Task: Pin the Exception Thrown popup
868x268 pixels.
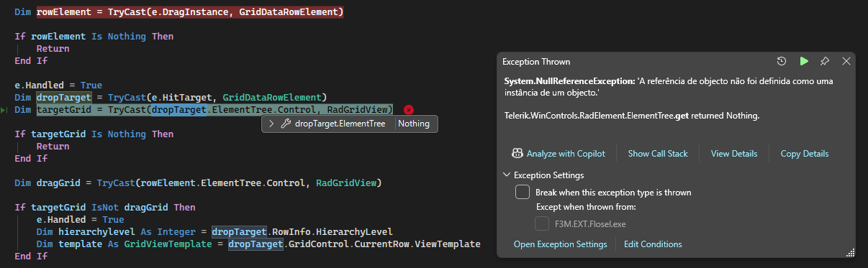Action: pyautogui.click(x=825, y=62)
